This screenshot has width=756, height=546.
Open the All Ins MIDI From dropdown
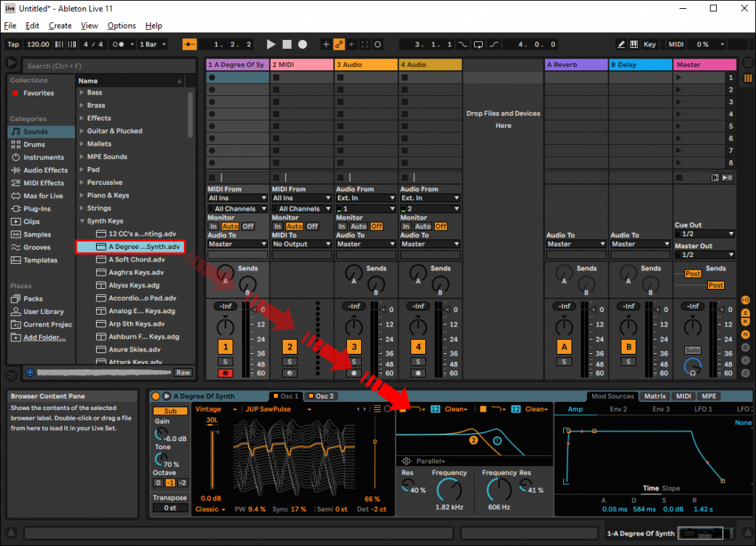236,197
